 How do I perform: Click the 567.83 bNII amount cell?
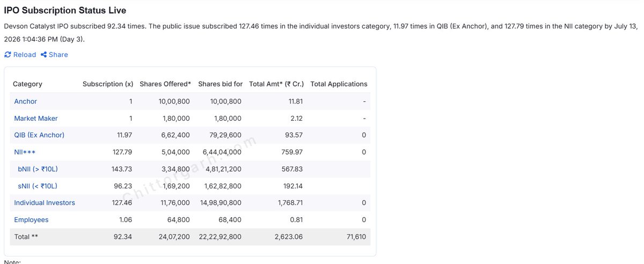point(292,169)
